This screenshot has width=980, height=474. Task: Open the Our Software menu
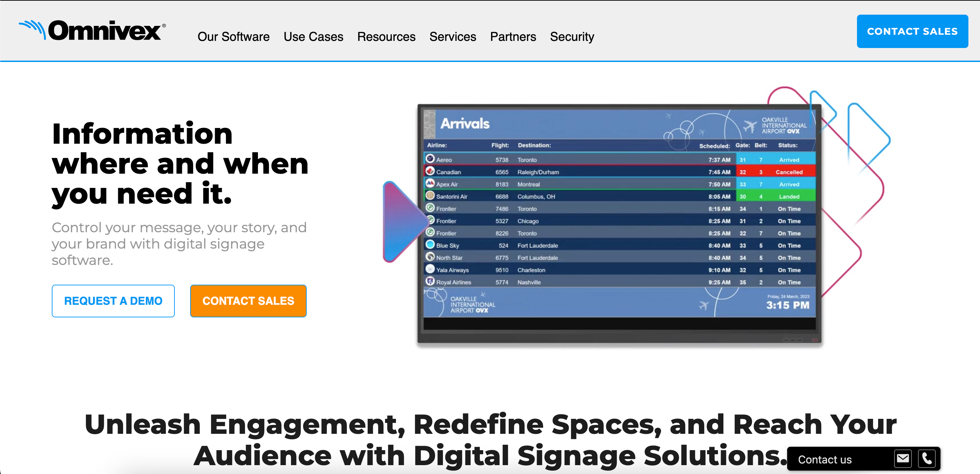click(234, 36)
